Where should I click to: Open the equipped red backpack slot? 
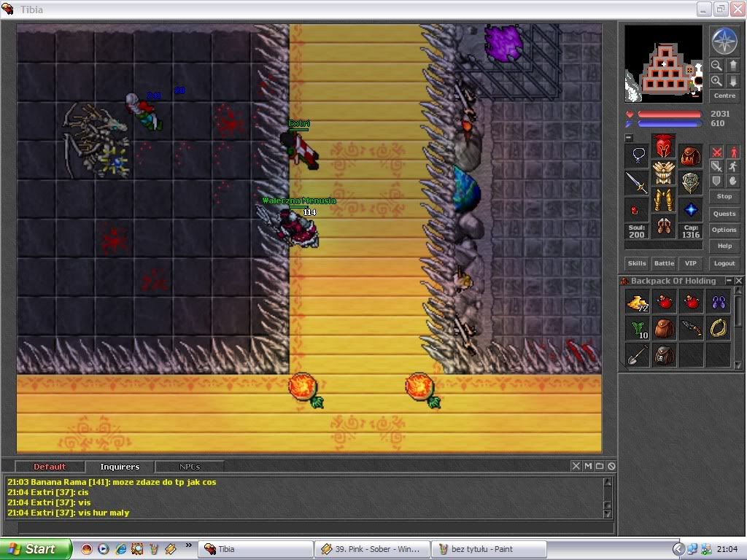click(x=690, y=156)
